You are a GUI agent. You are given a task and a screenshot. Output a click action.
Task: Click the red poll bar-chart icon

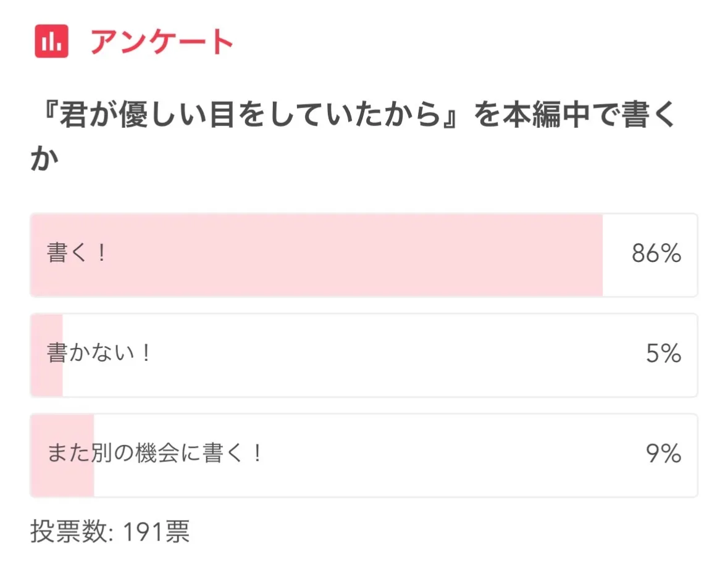51,41
